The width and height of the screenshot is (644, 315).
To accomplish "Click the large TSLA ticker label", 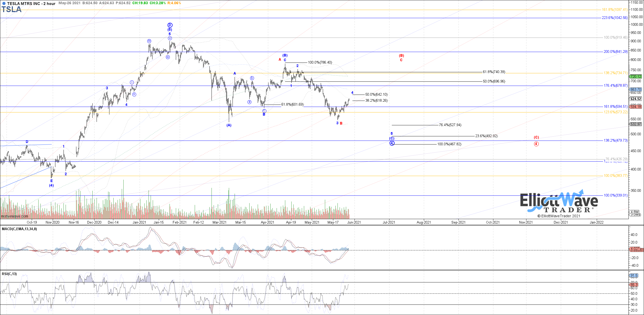I will point(12,9).
